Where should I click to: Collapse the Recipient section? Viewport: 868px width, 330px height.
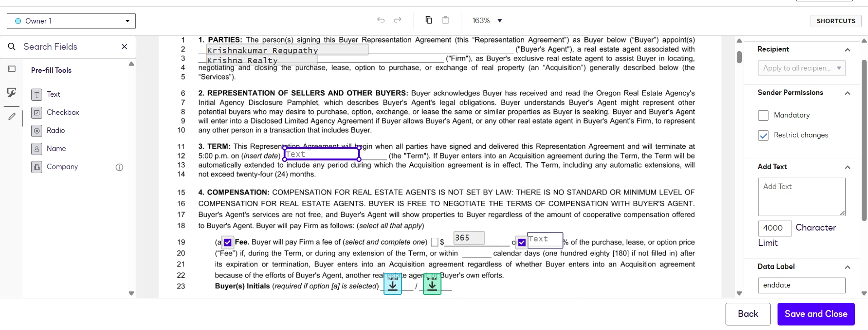click(848, 50)
